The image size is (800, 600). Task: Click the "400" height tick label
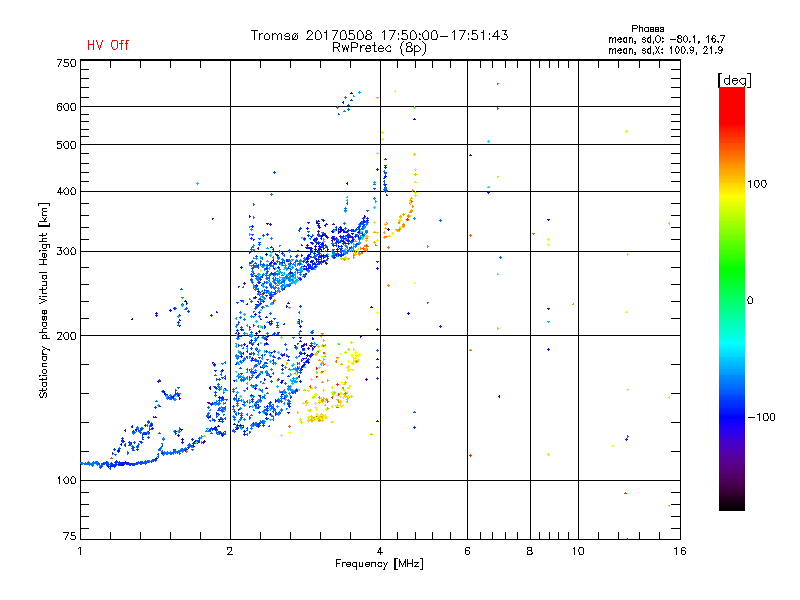pos(66,191)
